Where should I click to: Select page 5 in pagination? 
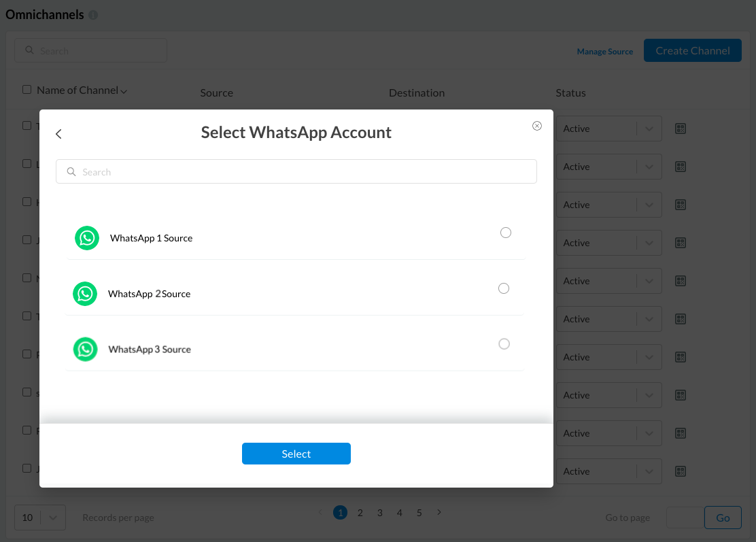click(419, 513)
